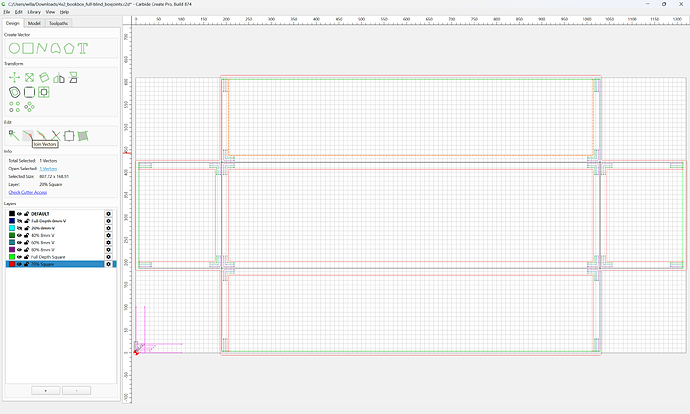This screenshot has height=414, width=690.
Task: Select the Rectangle create-vector tool
Action: coord(28,48)
